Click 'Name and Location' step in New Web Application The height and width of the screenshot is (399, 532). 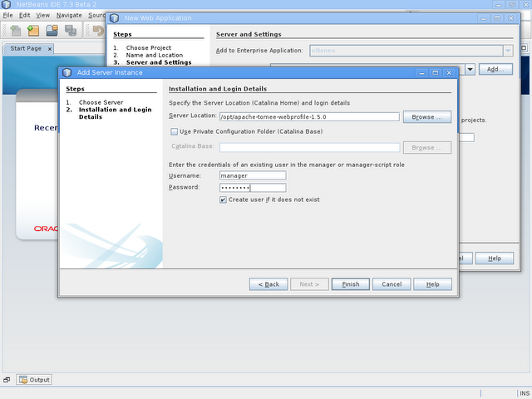[x=155, y=55]
